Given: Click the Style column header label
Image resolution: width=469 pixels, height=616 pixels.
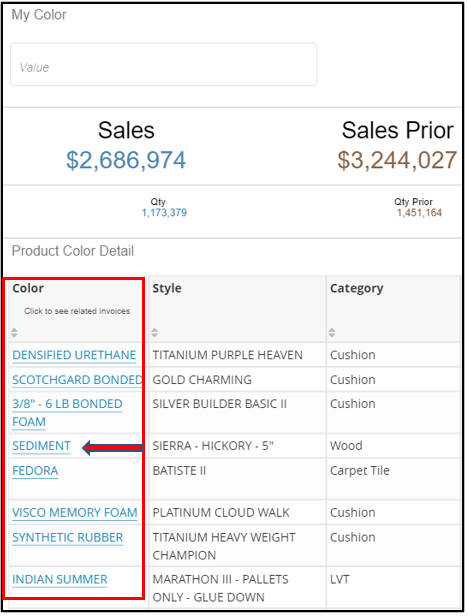Looking at the screenshot, I should (167, 288).
